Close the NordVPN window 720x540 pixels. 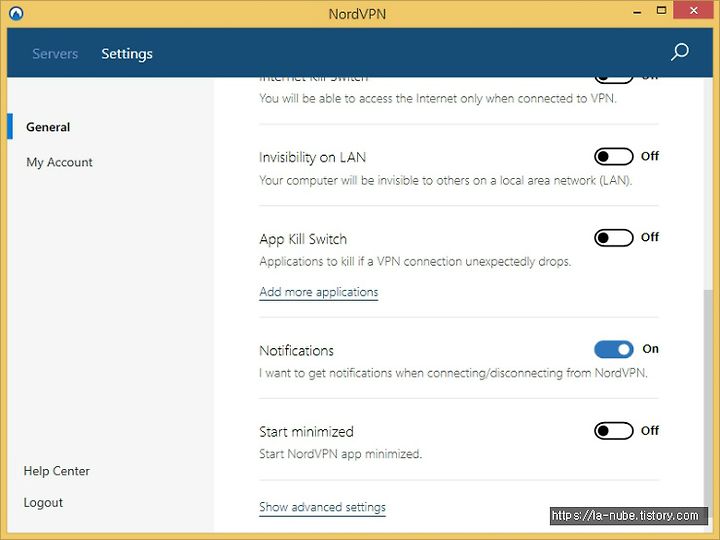click(694, 10)
